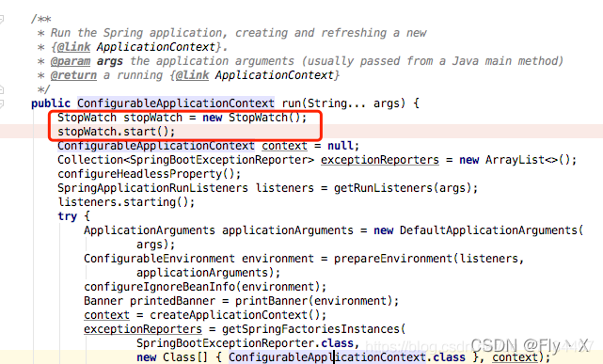Place cursor on run method name
Screen dimensions: 603x364
(x=292, y=103)
